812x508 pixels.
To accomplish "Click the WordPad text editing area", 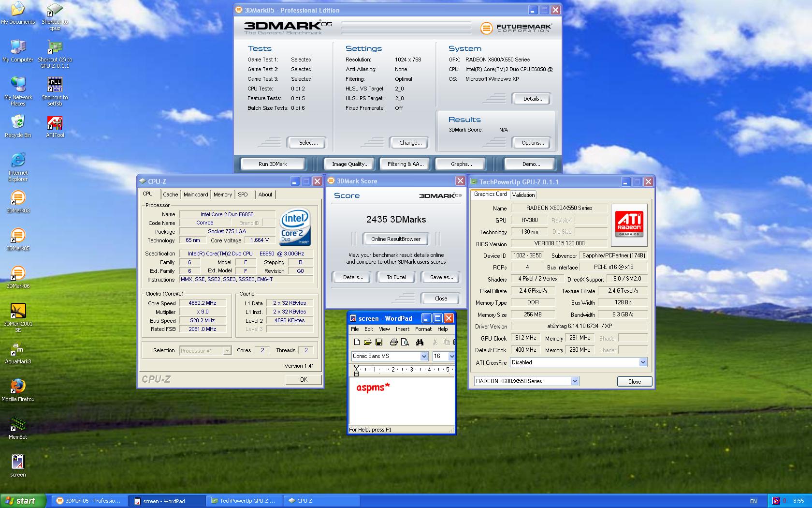I will click(x=402, y=402).
